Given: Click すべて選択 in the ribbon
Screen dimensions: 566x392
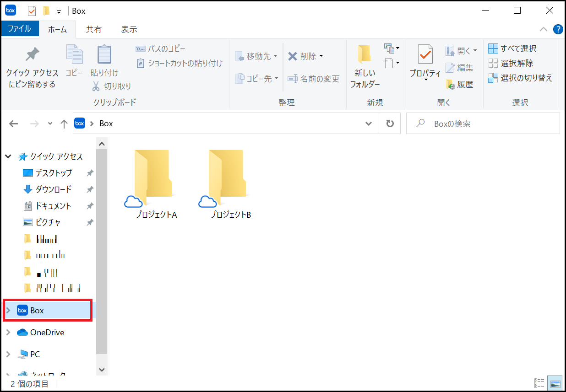Looking at the screenshot, I should tap(512, 48).
